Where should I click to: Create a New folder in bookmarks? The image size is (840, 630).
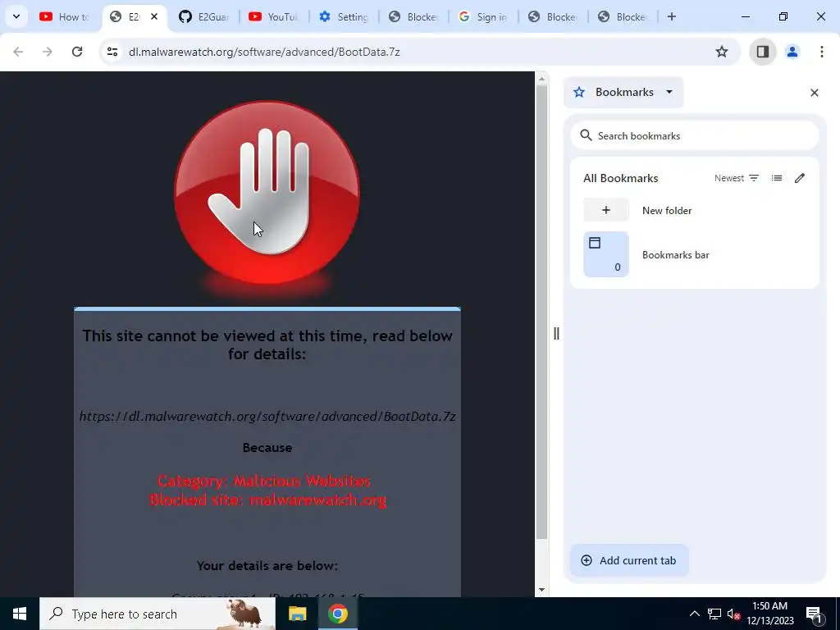[x=695, y=210]
